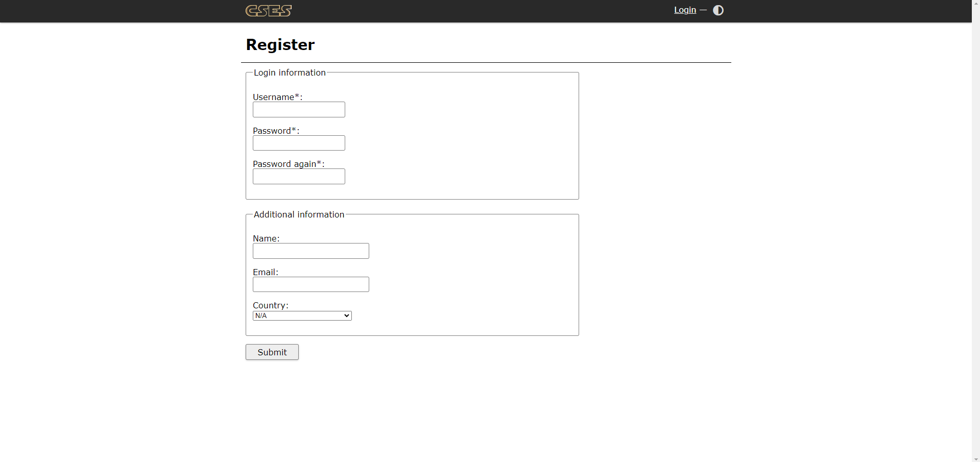
Task: Focus the Username input field
Action: pos(299,110)
